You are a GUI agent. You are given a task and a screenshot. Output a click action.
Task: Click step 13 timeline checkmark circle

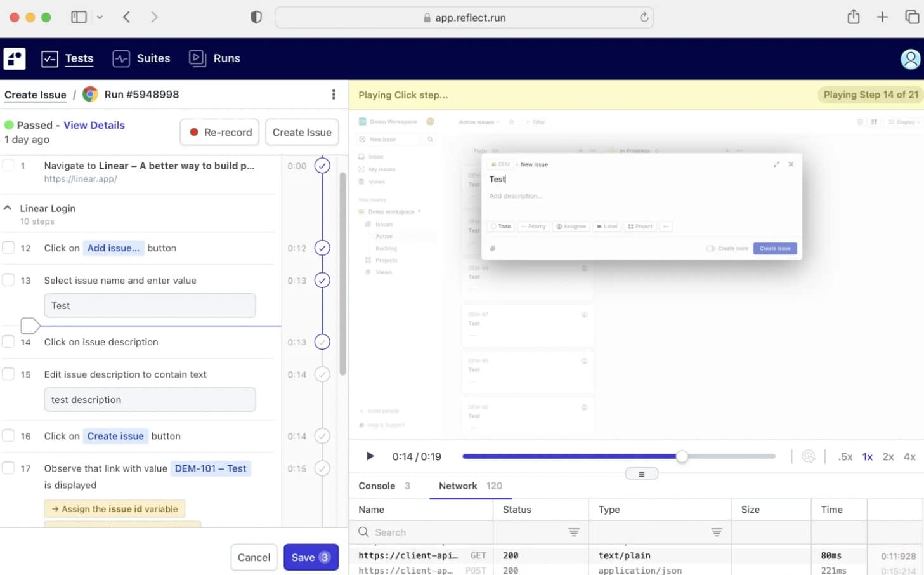pyautogui.click(x=322, y=281)
